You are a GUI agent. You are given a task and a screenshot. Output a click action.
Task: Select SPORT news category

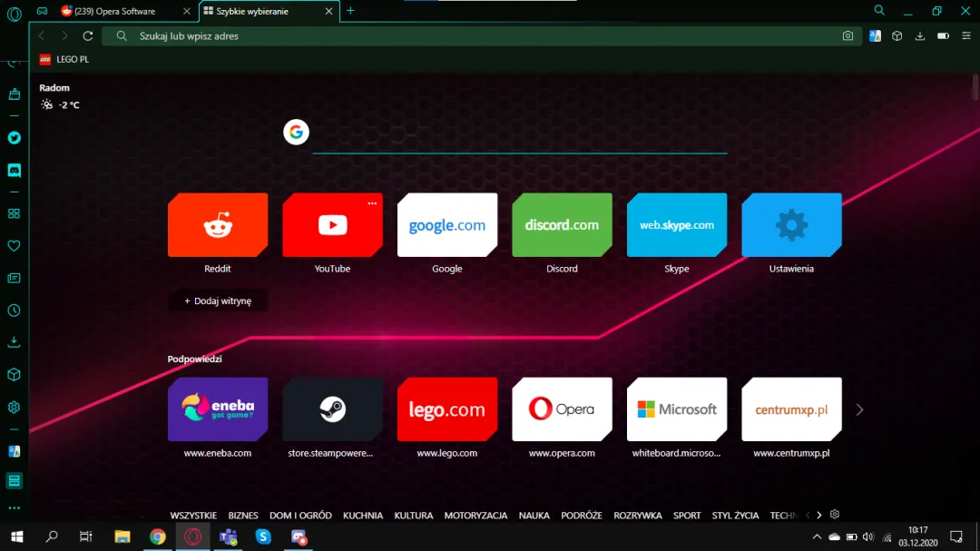pyautogui.click(x=687, y=516)
